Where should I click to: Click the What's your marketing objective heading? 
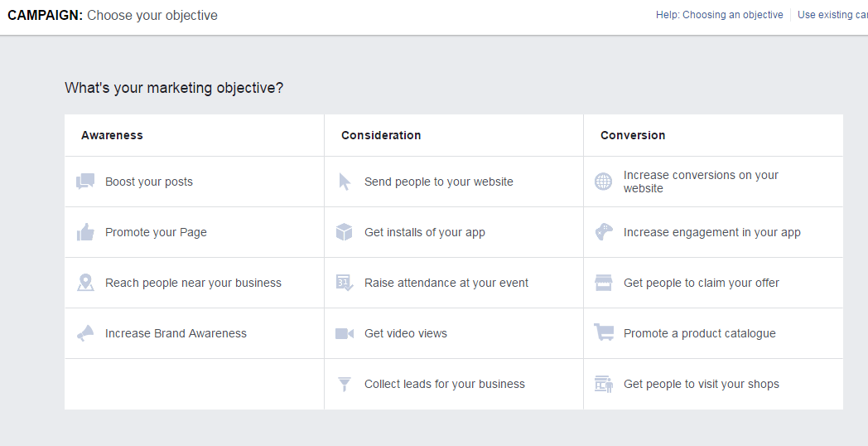pos(174,88)
